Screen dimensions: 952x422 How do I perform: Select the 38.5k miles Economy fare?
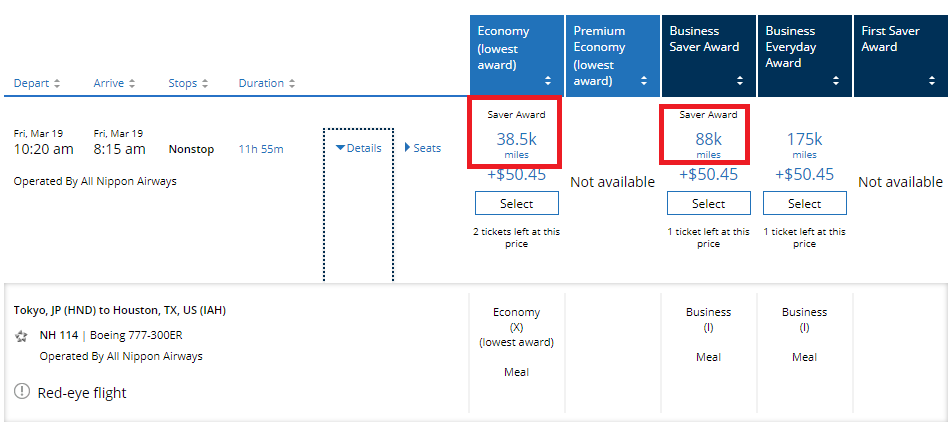point(517,204)
